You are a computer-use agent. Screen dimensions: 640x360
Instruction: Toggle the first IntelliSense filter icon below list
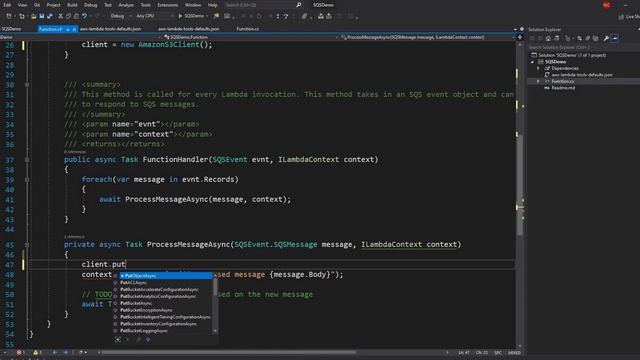coord(118,340)
